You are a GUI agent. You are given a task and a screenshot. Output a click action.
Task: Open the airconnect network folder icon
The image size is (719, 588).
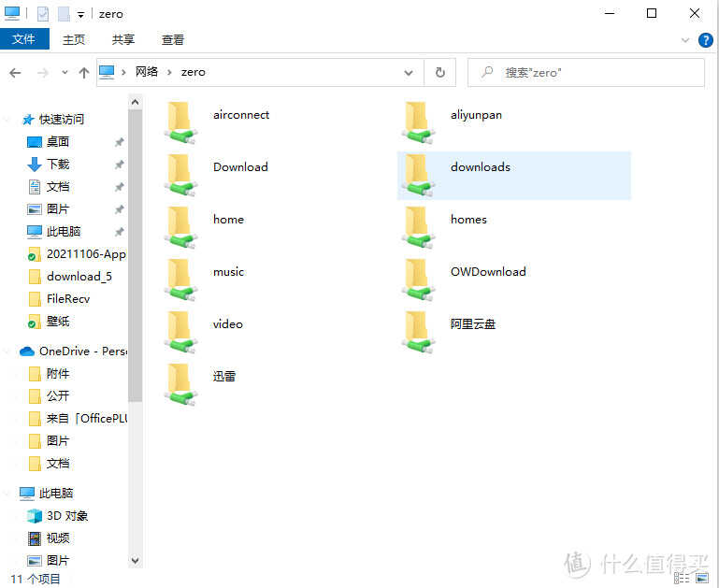click(180, 122)
